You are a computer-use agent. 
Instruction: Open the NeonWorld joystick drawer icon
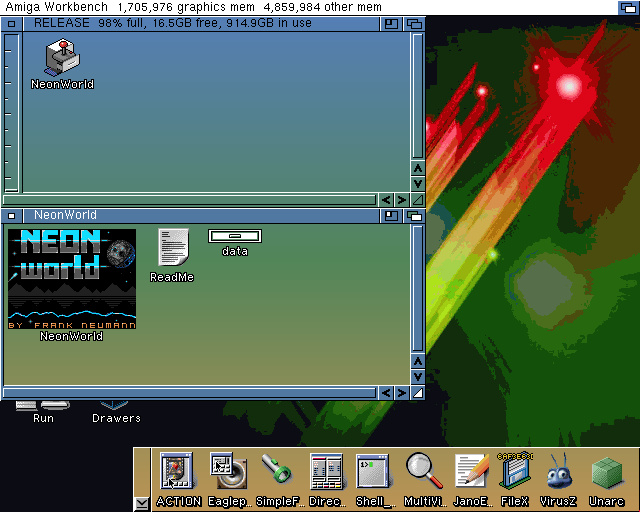[62, 58]
